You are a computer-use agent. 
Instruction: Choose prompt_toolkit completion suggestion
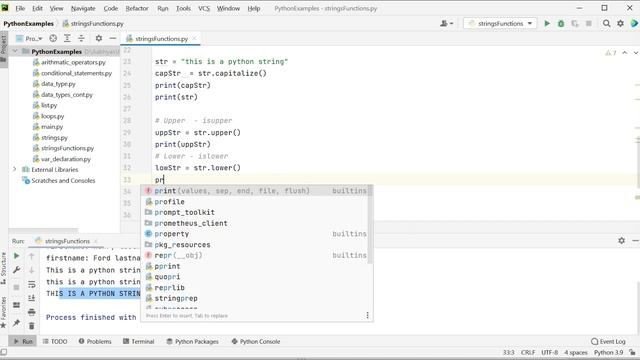point(256,212)
